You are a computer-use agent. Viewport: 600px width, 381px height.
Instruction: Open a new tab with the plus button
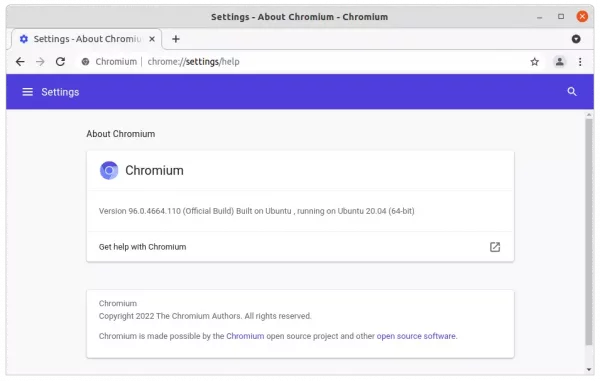click(176, 39)
